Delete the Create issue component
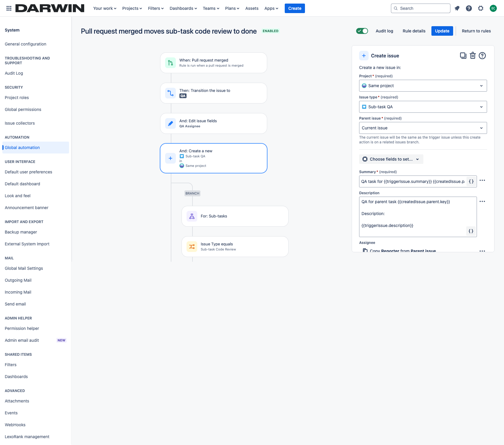Viewport: 504px width, 445px height. 473,56
